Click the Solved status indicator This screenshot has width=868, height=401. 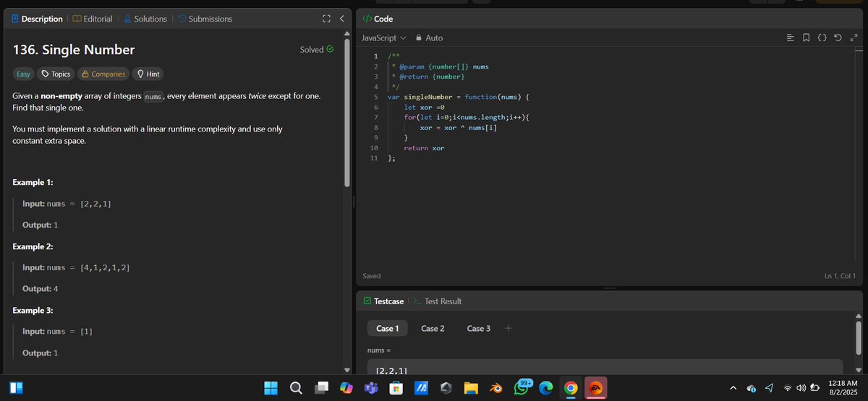[317, 50]
